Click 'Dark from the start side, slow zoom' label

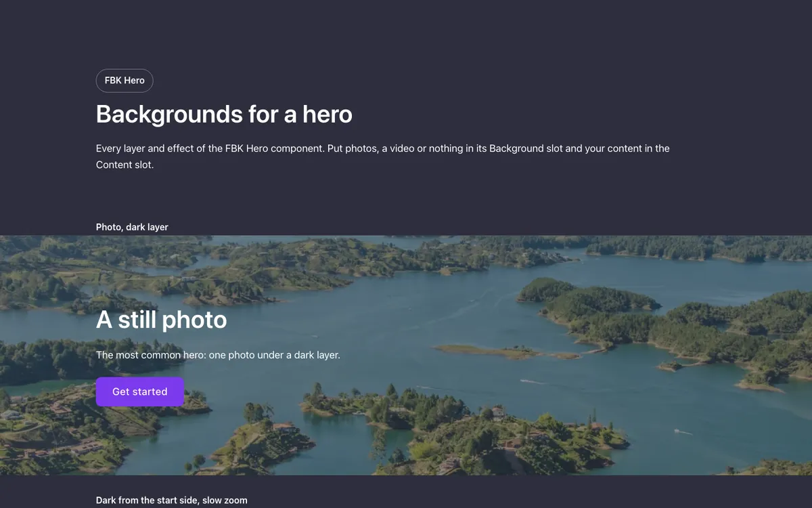[172, 501]
